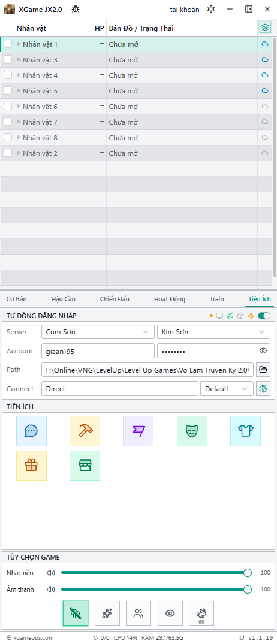Viewport: 277px width, 644px height.
Task: Click cloud icon for Nhân vật 1
Action: pos(265,44)
